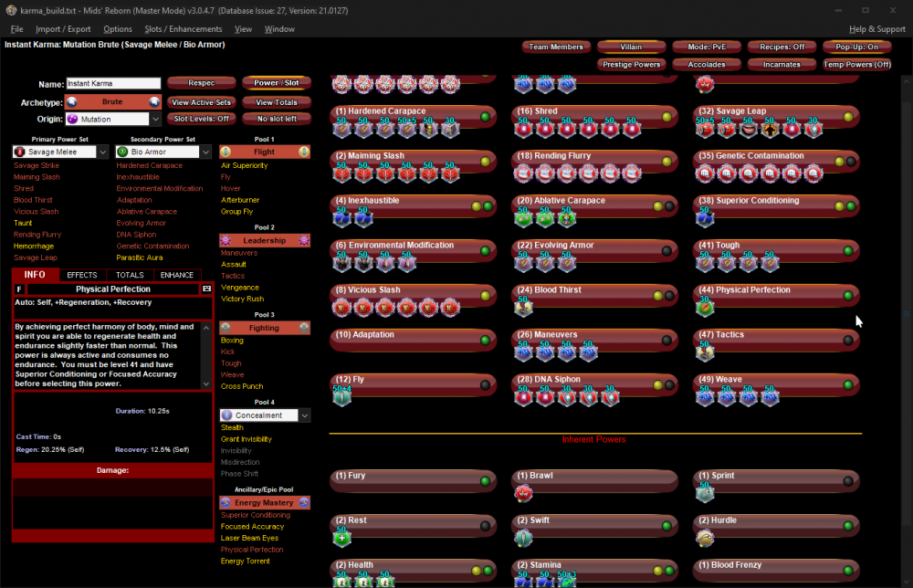Viewport: 913px width, 588px height.
Task: Click the Hurdle enhancement icon
Action: (706, 538)
